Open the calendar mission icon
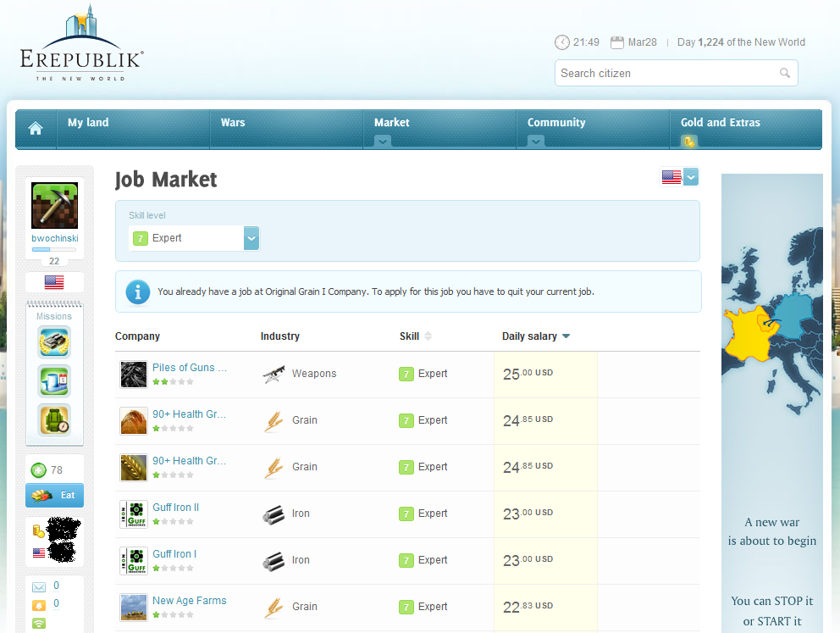 (x=54, y=380)
